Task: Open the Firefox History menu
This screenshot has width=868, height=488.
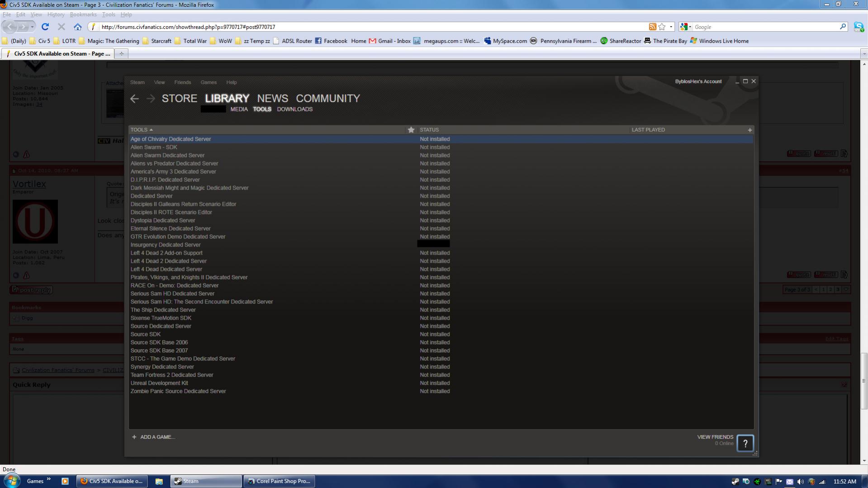Action: coord(56,14)
